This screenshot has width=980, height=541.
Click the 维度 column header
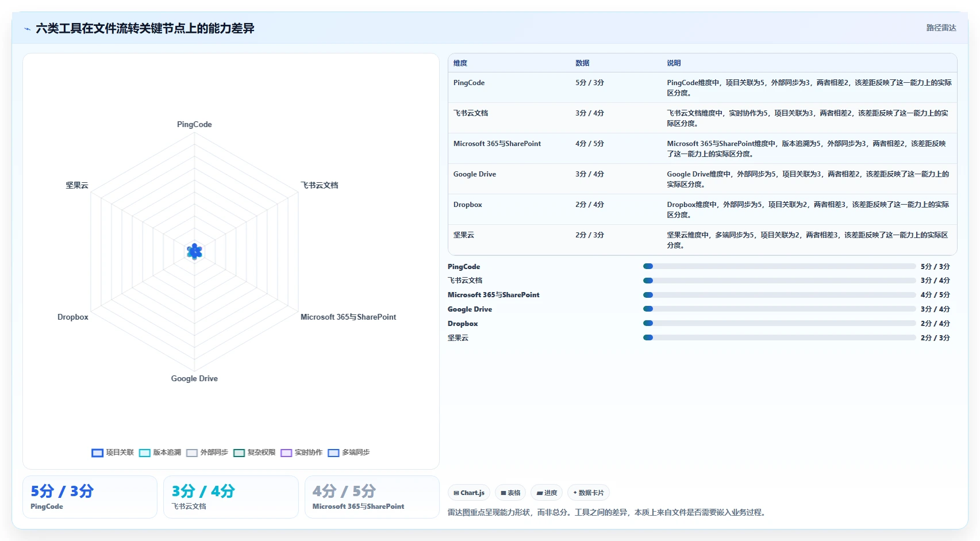pyautogui.click(x=460, y=63)
